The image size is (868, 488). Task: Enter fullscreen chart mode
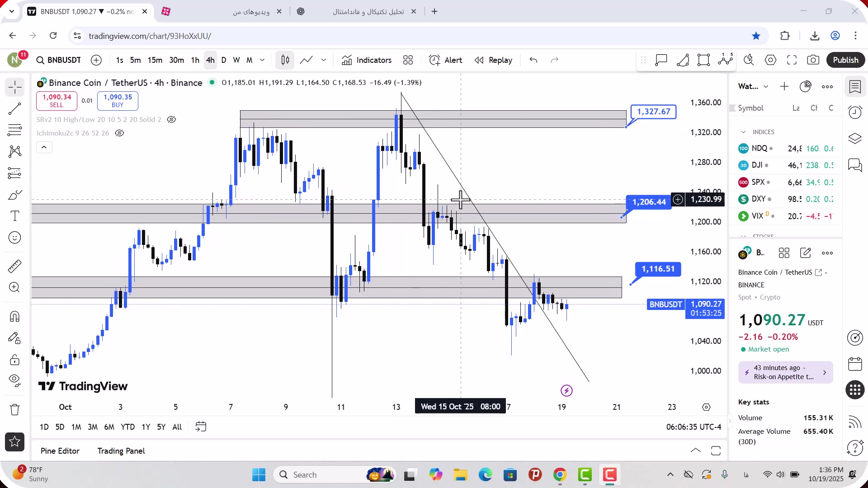tap(792, 60)
